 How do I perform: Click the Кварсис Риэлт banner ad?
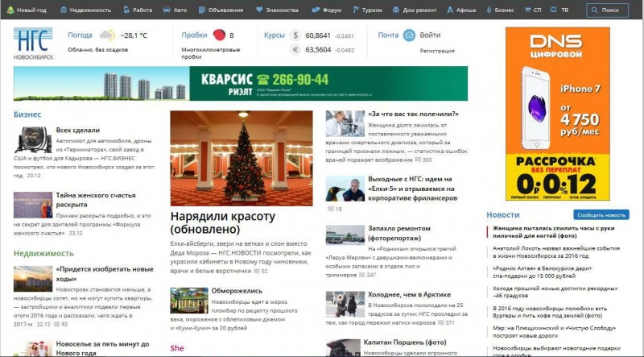tap(240, 82)
